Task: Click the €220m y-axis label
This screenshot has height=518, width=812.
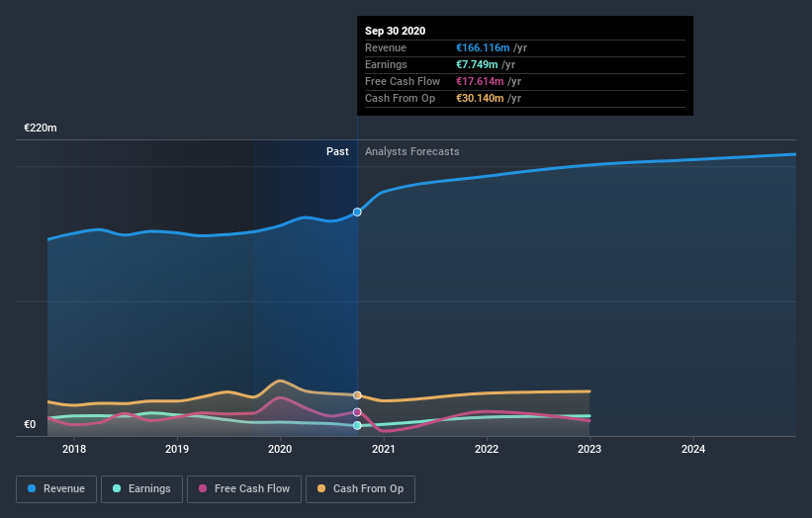Action: click(x=41, y=128)
